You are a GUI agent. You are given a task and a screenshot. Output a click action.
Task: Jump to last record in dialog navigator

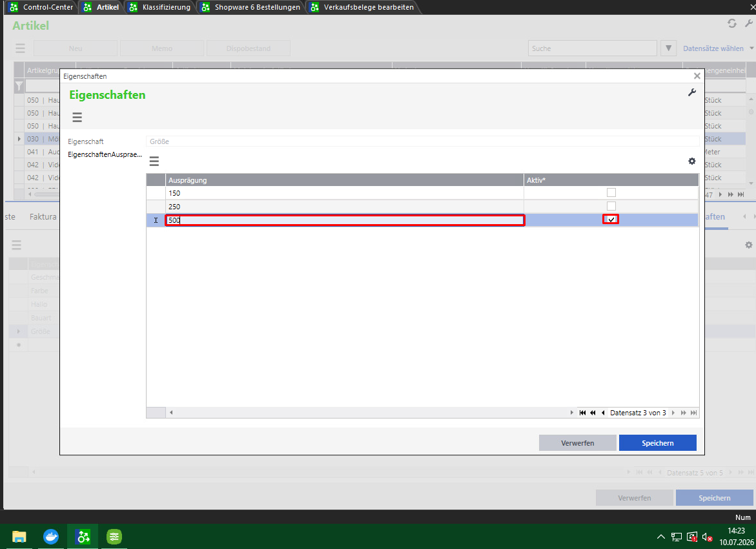(x=693, y=413)
